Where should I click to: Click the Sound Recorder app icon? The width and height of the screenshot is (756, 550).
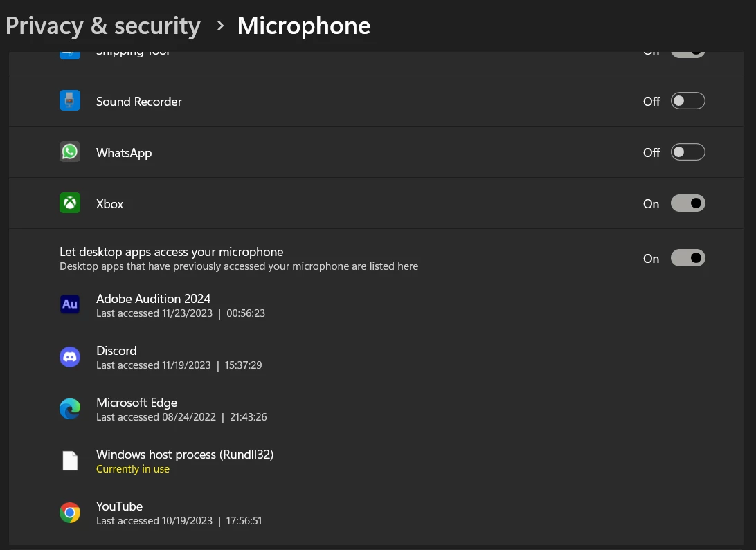70,100
